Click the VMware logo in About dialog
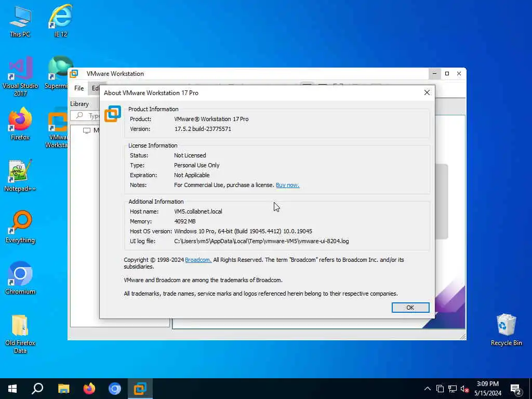532x399 pixels. coord(113,113)
